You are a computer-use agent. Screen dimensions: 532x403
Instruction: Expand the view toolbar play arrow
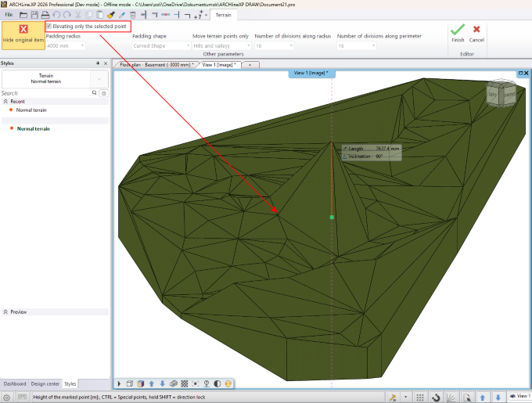(119, 383)
